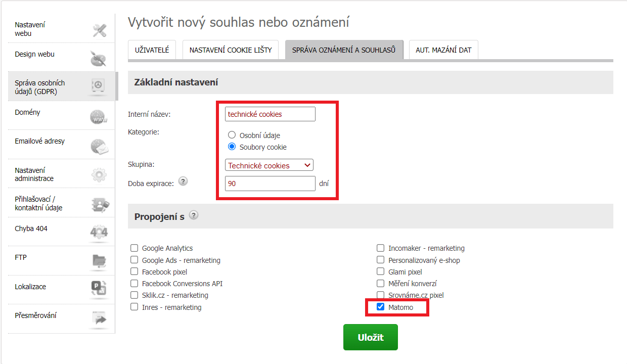Check the Facebook pixel option
Viewport: 627px width, 364px height.
point(134,271)
